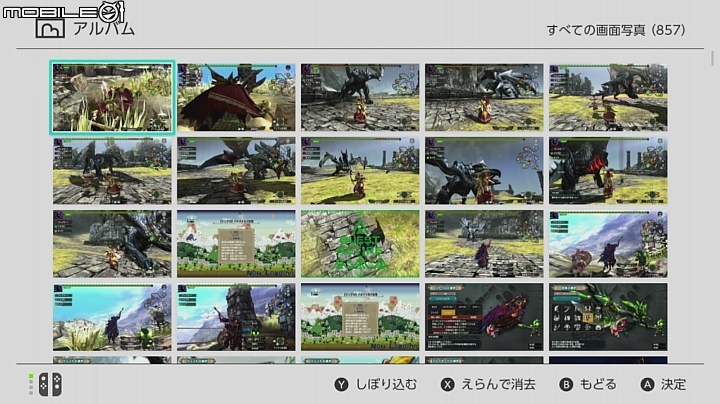
Task: Select もどる to go back
Action: pyautogui.click(x=598, y=385)
